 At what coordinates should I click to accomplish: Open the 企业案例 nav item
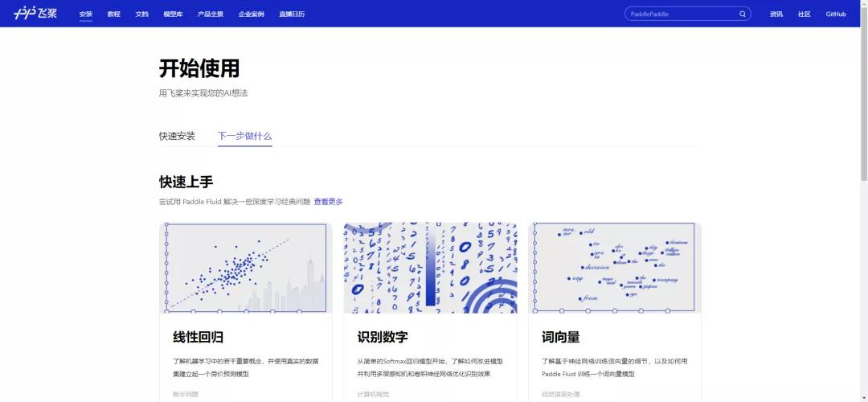[252, 14]
